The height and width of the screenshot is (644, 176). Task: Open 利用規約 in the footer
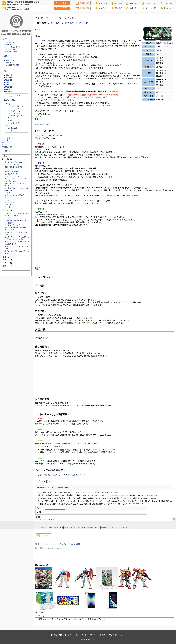(x=102, y=635)
